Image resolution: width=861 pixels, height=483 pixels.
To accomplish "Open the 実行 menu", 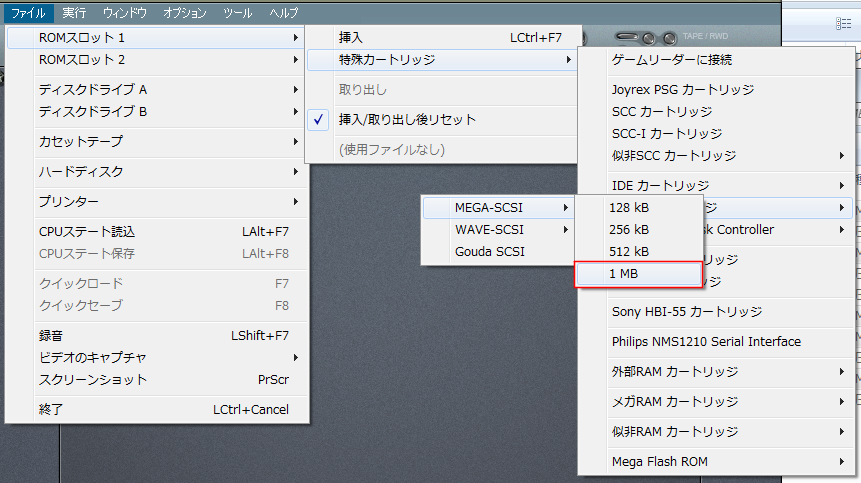I will 74,13.
